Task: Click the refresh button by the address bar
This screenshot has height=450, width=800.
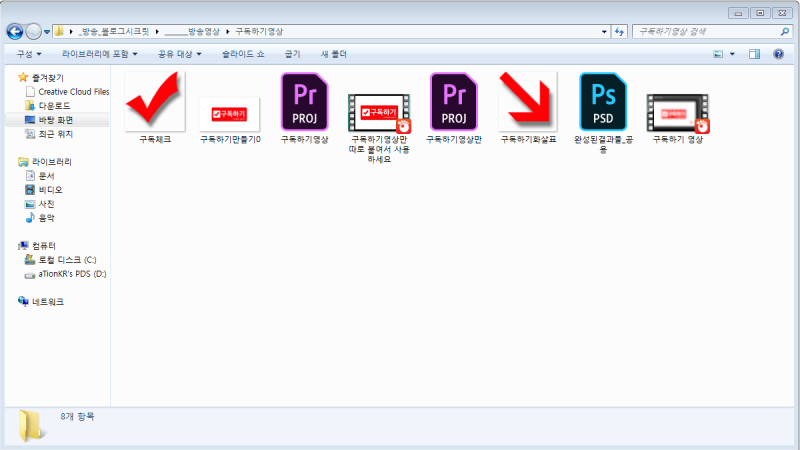Action: click(x=619, y=32)
